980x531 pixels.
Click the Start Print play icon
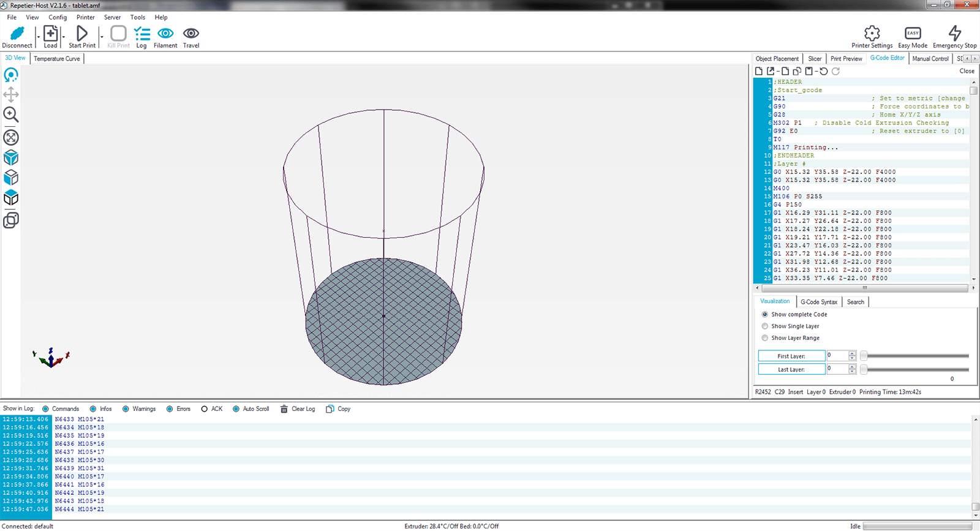click(x=82, y=33)
